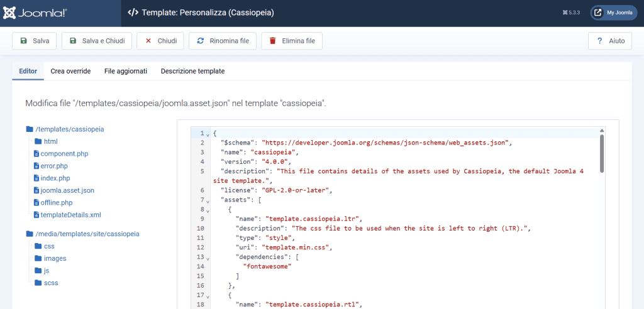Open the scss folder label

pyautogui.click(x=51, y=283)
